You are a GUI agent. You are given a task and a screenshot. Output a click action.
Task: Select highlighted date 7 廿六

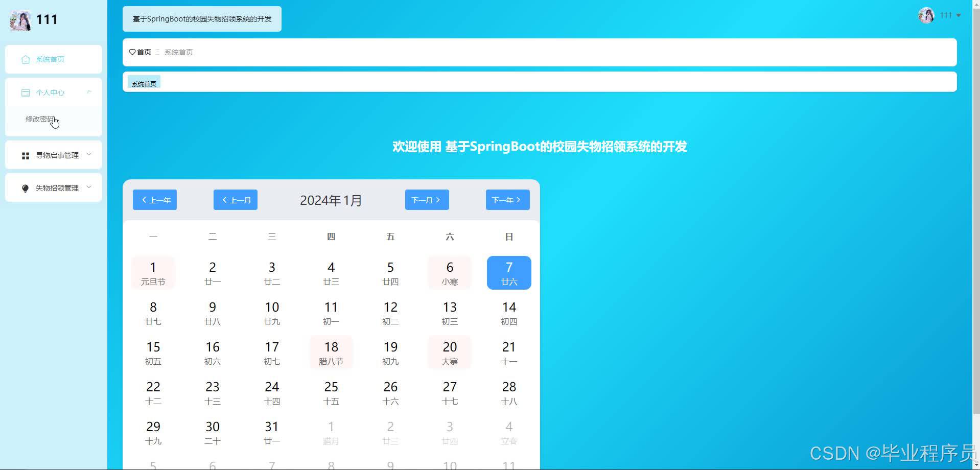509,273
